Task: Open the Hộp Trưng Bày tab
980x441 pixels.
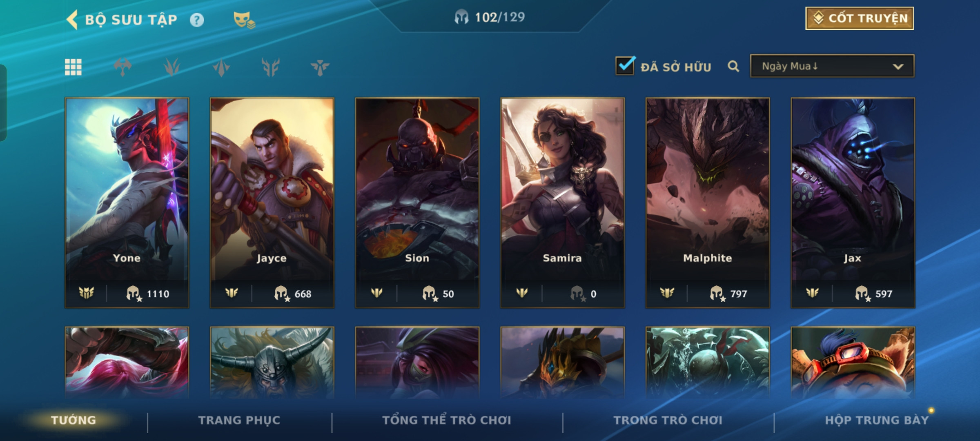Action: tap(877, 420)
